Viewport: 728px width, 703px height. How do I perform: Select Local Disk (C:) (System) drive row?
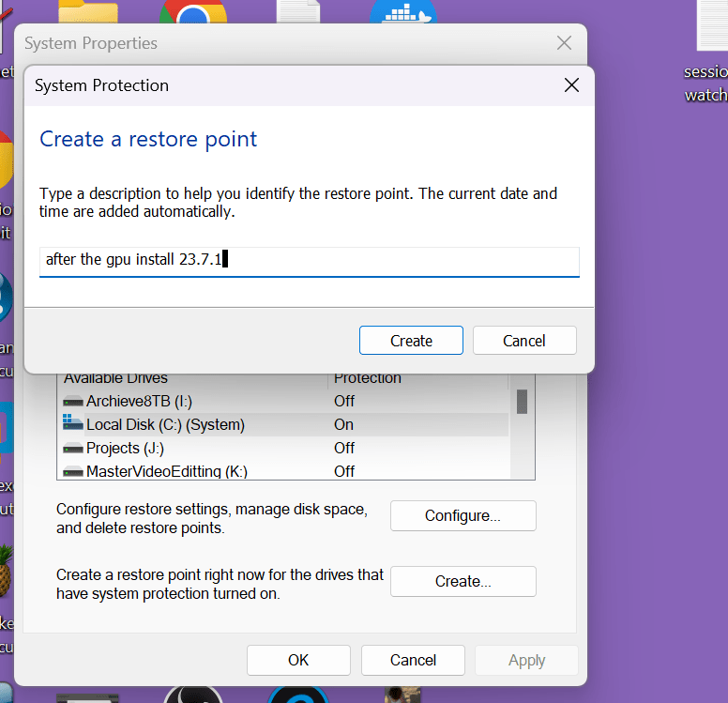(282, 424)
